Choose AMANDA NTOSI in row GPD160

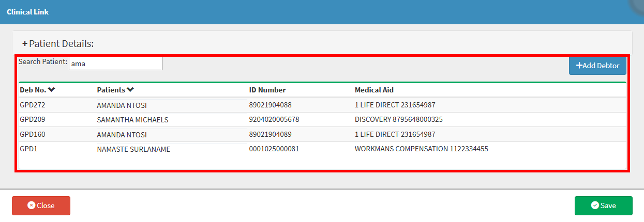122,135
